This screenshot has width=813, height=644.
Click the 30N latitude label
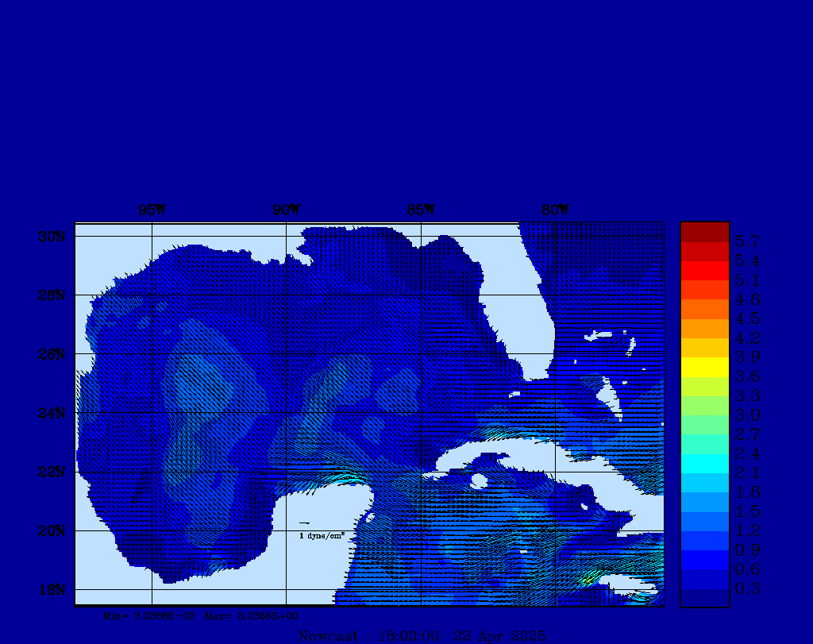(x=53, y=237)
